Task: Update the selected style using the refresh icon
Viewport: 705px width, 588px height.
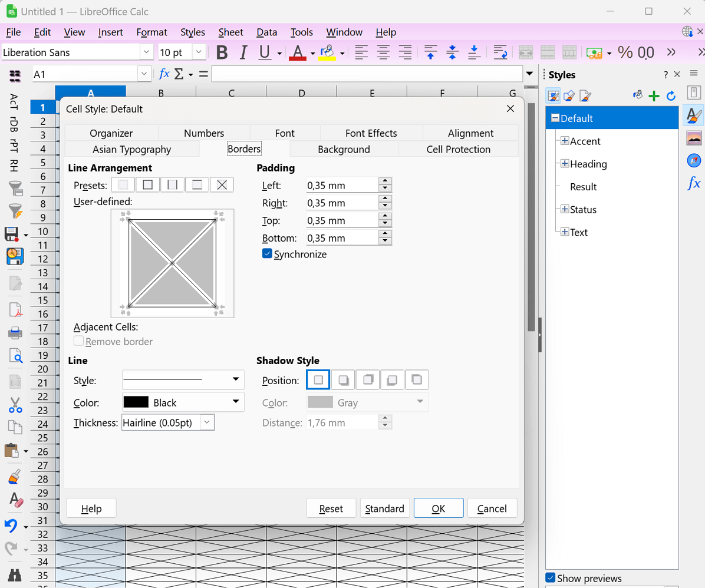Action: click(671, 95)
